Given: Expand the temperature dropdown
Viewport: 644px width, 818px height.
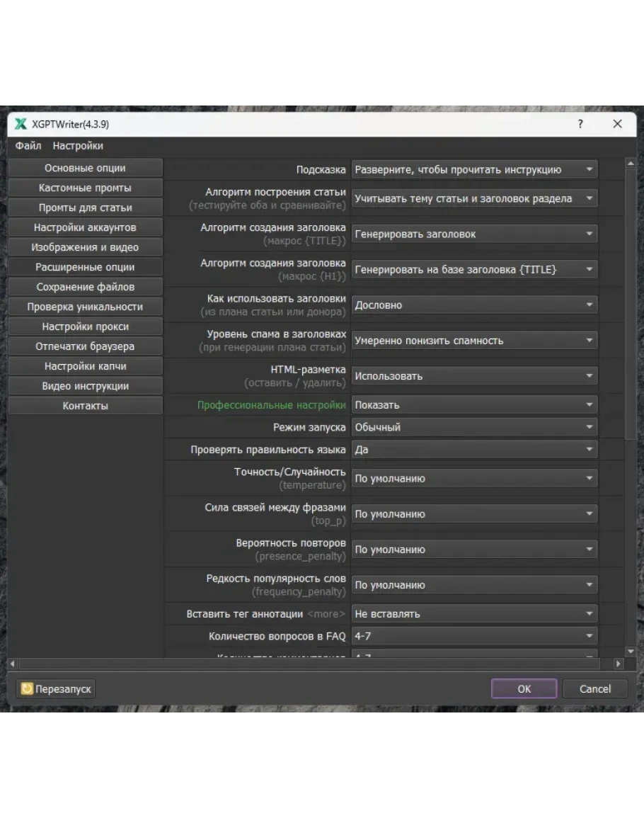Looking at the screenshot, I should coord(475,478).
